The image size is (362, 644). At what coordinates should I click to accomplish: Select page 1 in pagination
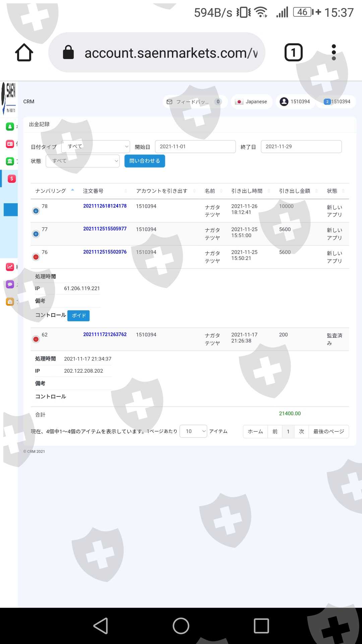pyautogui.click(x=288, y=431)
